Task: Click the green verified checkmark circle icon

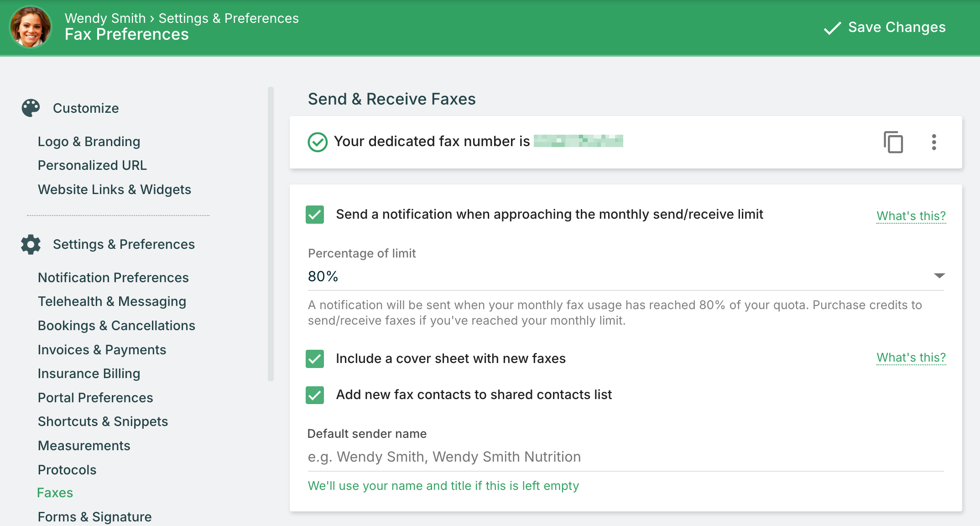Action: [x=318, y=142]
